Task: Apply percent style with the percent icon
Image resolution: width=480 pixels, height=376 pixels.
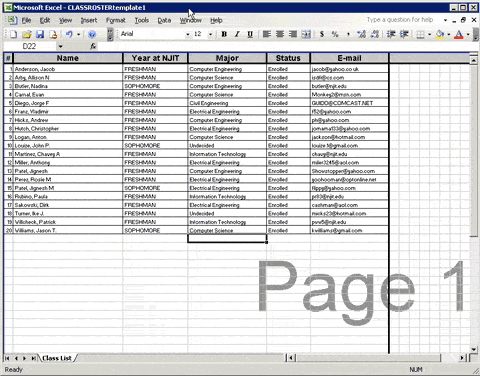Action: 335,34
